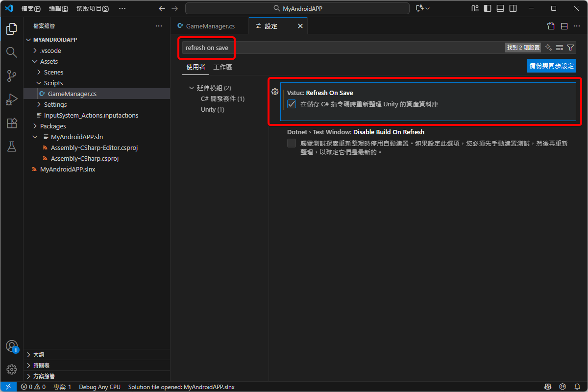Viewport: 588px width, 392px height.
Task: Click the settings search input field
Action: pyautogui.click(x=343, y=48)
